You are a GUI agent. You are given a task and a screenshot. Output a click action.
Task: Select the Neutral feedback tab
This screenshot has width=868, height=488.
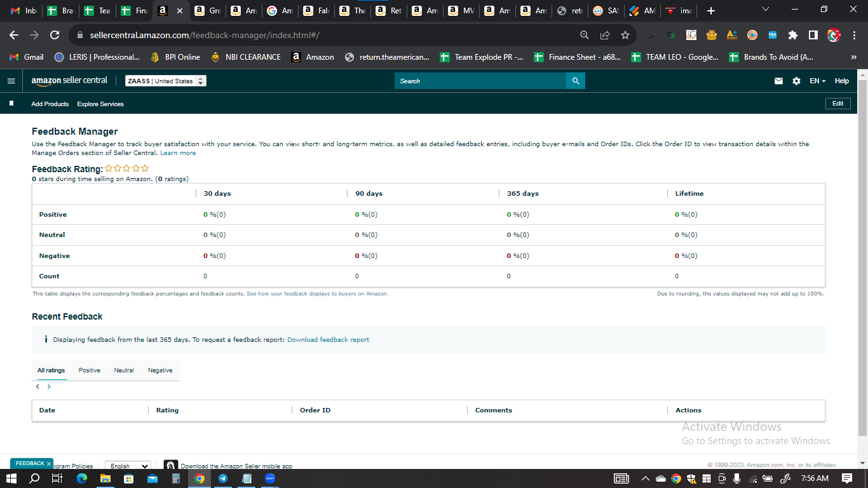point(124,370)
